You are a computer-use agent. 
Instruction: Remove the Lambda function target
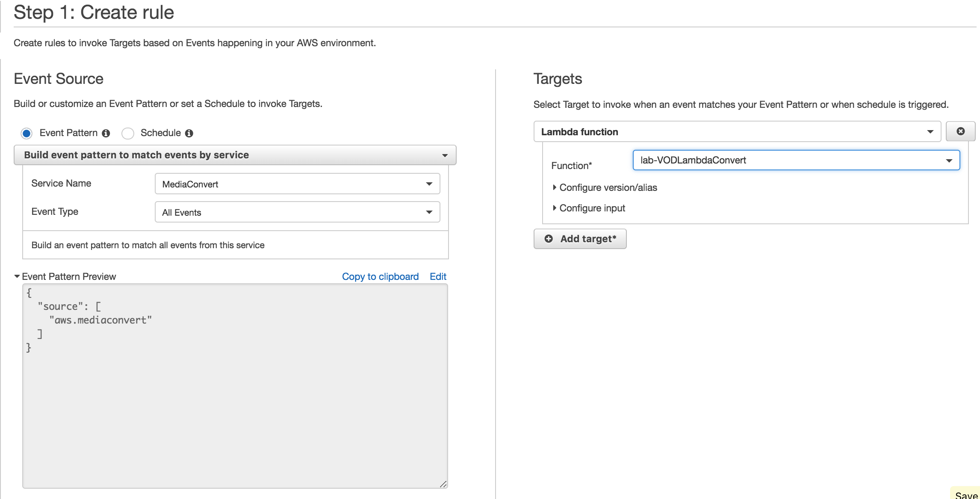pos(960,131)
